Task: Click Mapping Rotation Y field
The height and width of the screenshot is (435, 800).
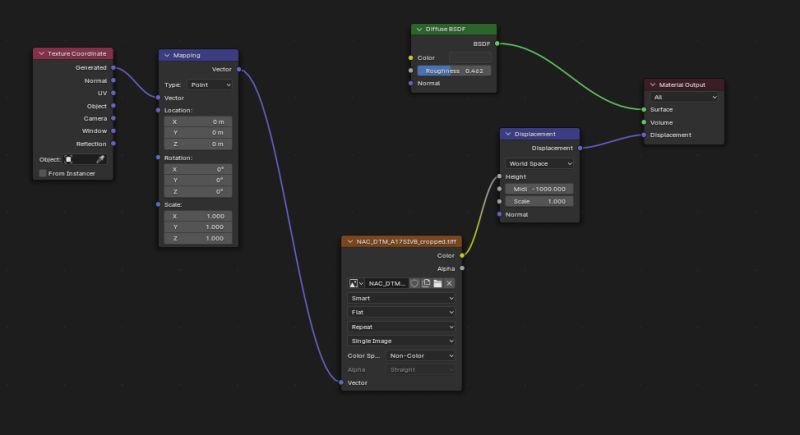Action: coord(198,180)
